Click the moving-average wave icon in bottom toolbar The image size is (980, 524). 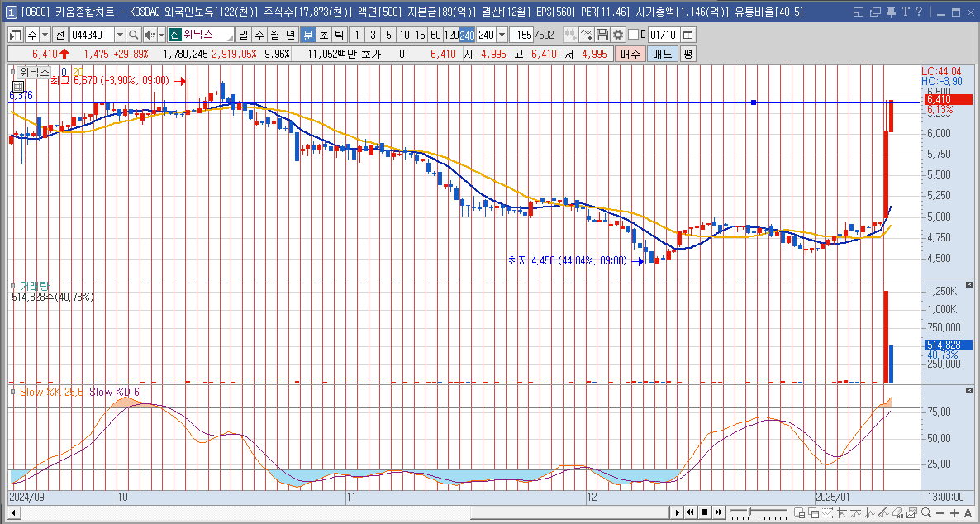pos(855,512)
